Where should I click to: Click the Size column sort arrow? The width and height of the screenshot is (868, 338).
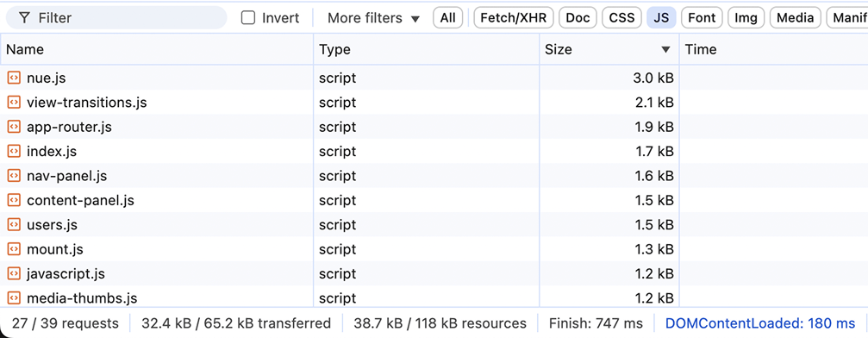tap(666, 50)
